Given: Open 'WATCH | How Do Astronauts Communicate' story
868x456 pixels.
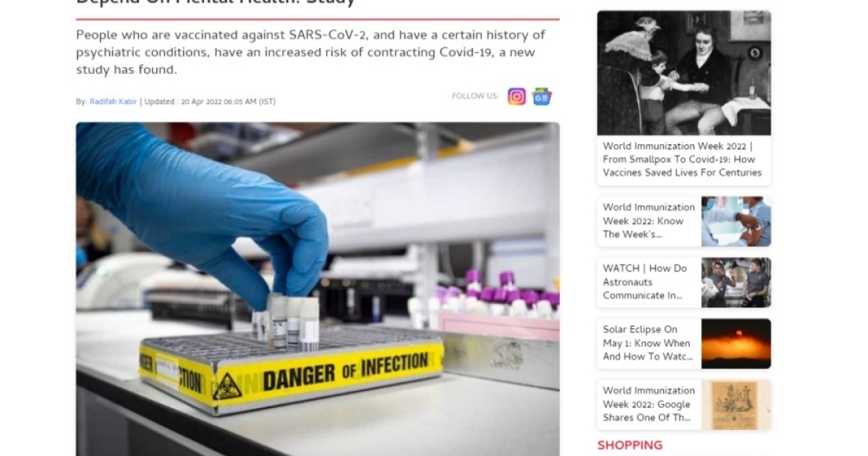Looking at the screenshot, I should pos(645,282).
